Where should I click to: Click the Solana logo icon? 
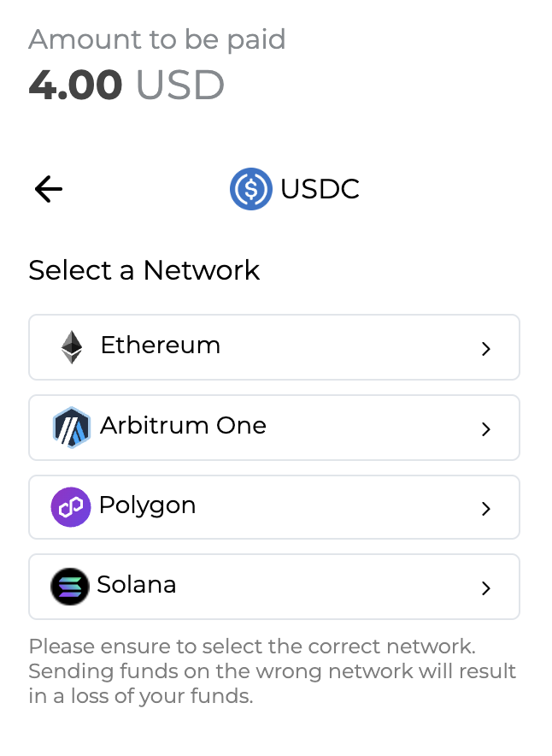[71, 587]
